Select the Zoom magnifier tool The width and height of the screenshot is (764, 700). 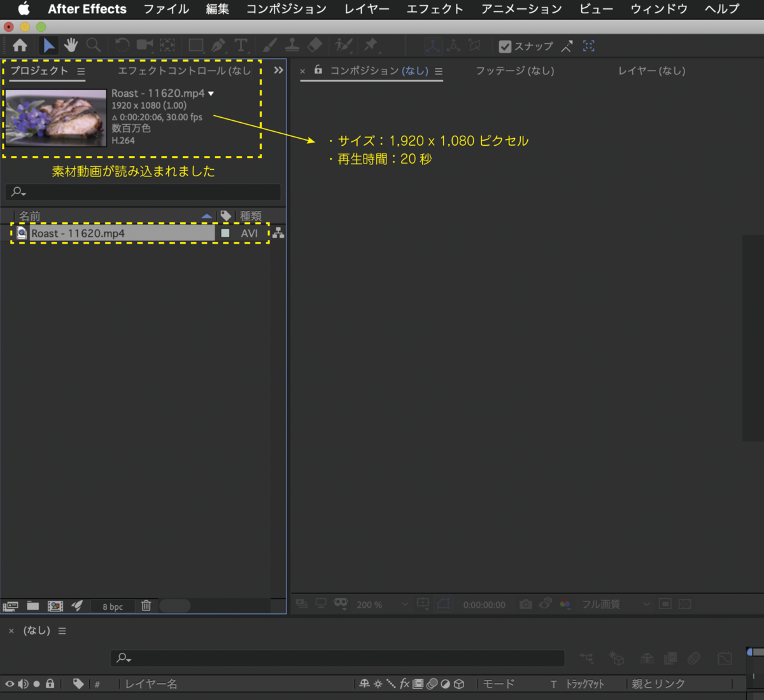pyautogui.click(x=94, y=45)
